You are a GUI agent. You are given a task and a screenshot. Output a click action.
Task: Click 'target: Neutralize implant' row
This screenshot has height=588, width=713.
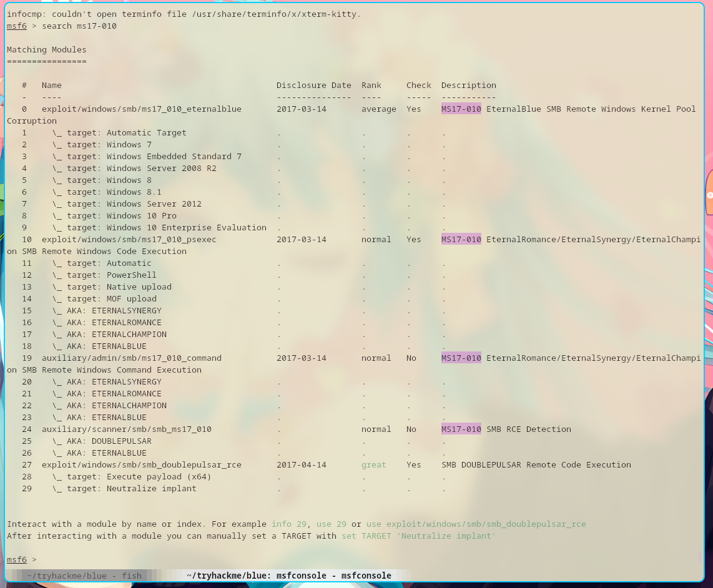point(124,488)
